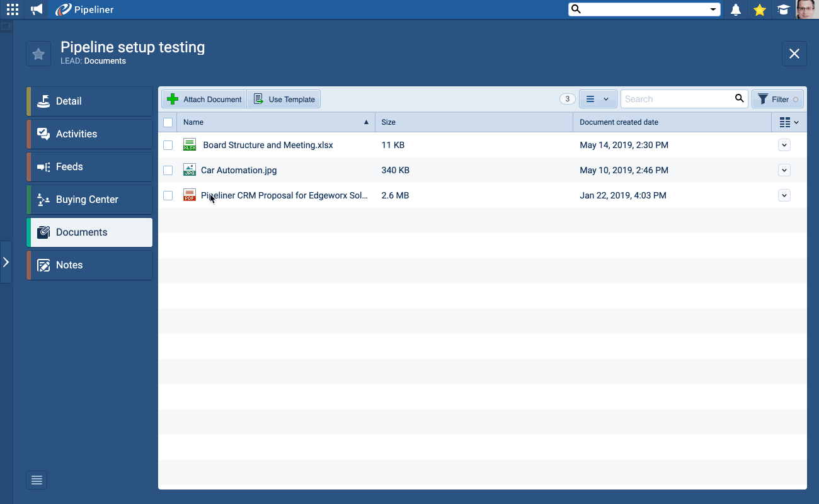The width and height of the screenshot is (819, 504).
Task: Check the select-all checkbox in header
Action: click(168, 123)
